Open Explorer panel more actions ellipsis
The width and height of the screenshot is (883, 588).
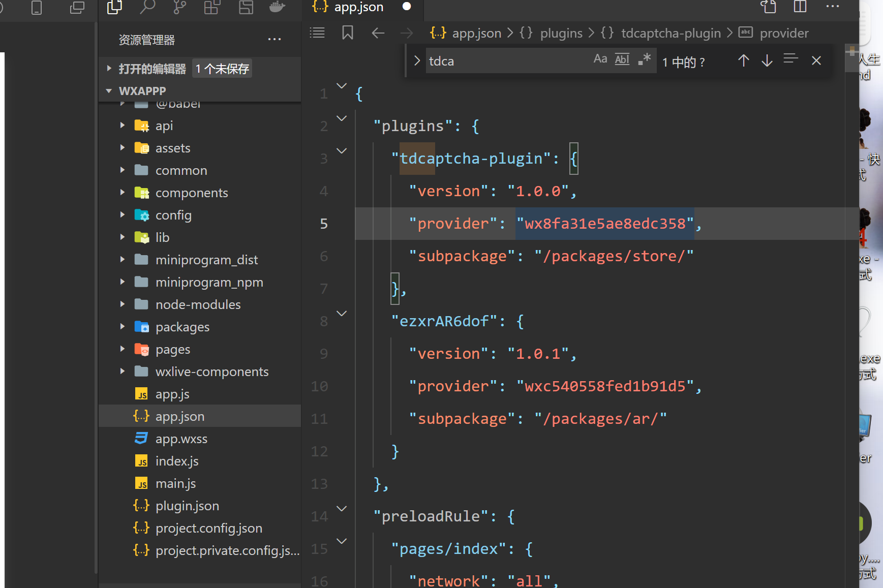tap(275, 39)
